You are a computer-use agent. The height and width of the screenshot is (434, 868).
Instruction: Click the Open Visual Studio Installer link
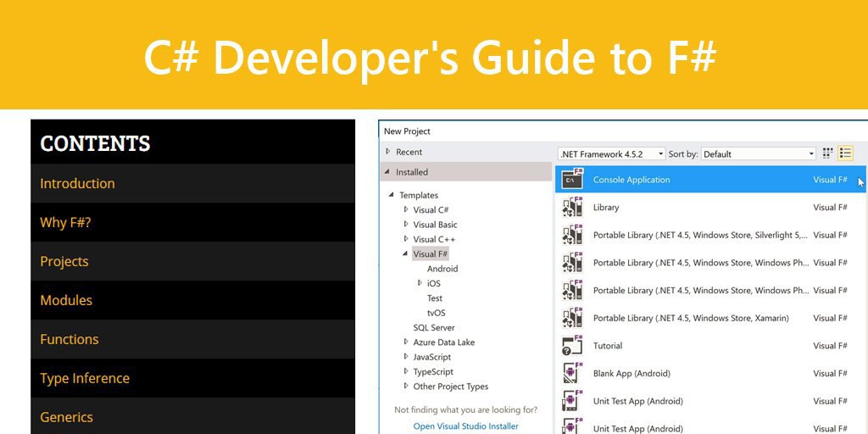tap(465, 426)
